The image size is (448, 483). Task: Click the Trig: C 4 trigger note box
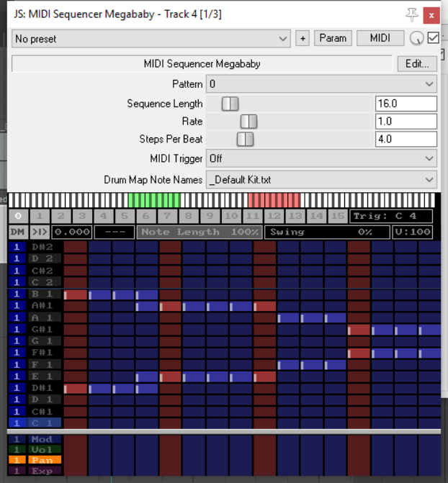click(x=391, y=216)
